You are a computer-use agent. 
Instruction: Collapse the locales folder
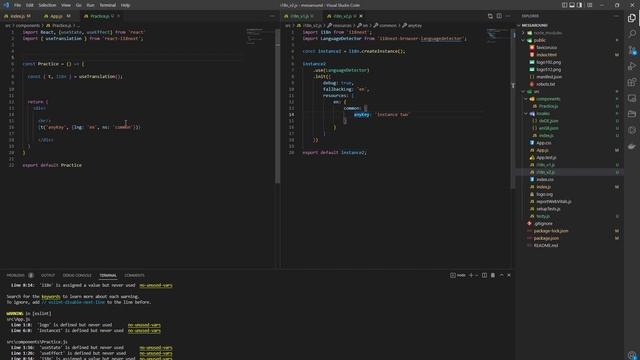[526, 113]
